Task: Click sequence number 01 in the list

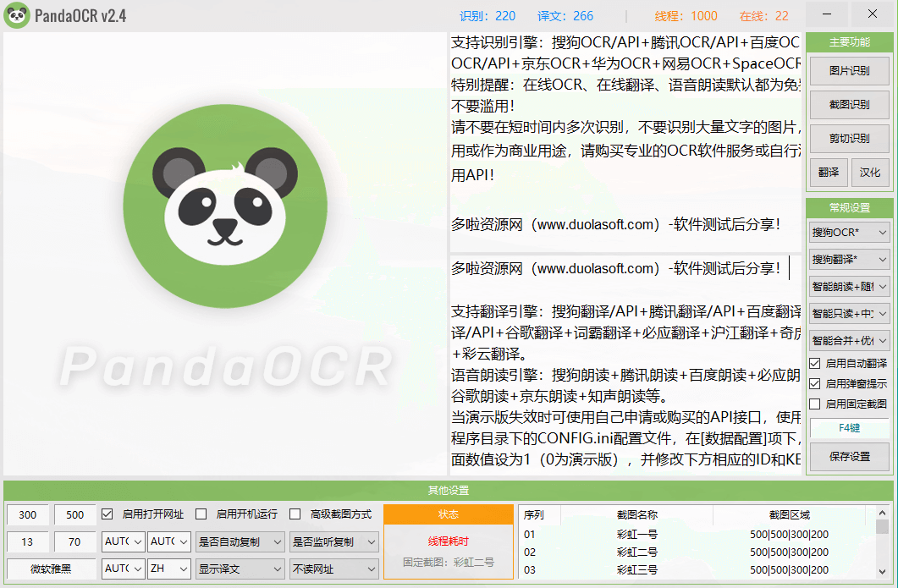Action: [530, 535]
